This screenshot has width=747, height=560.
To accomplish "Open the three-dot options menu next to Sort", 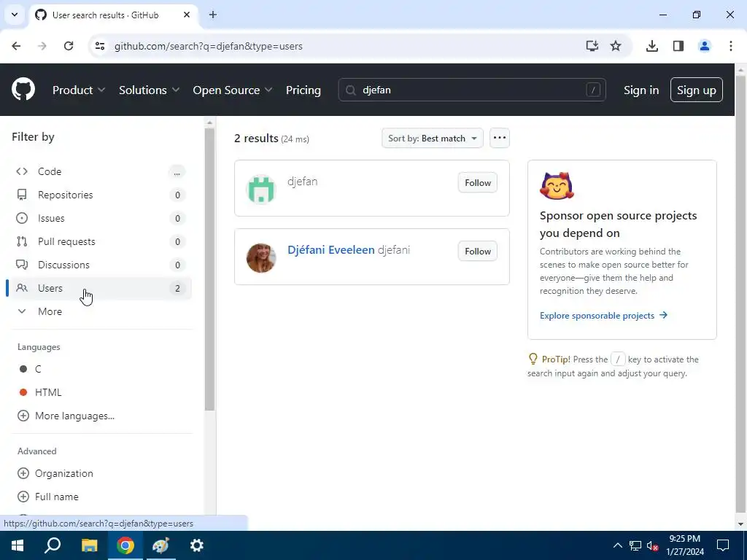I will pos(499,138).
